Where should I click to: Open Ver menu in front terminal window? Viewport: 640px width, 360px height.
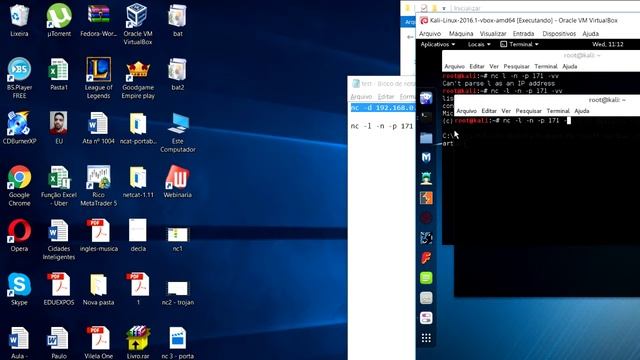[x=506, y=111]
